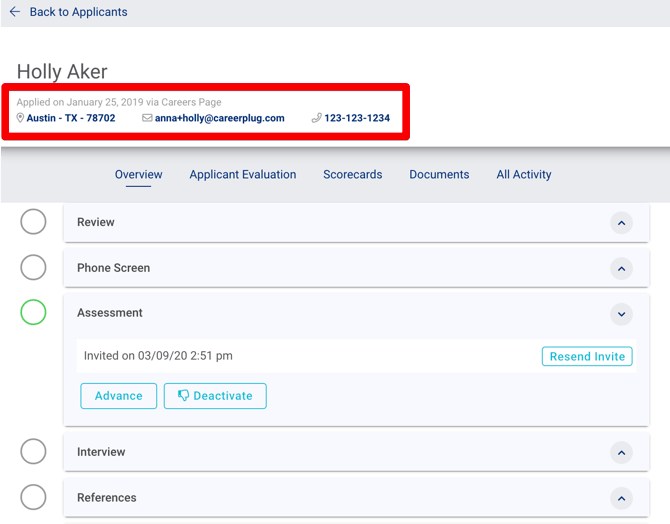
Task: Click the back arrow icon
Action: click(x=15, y=13)
